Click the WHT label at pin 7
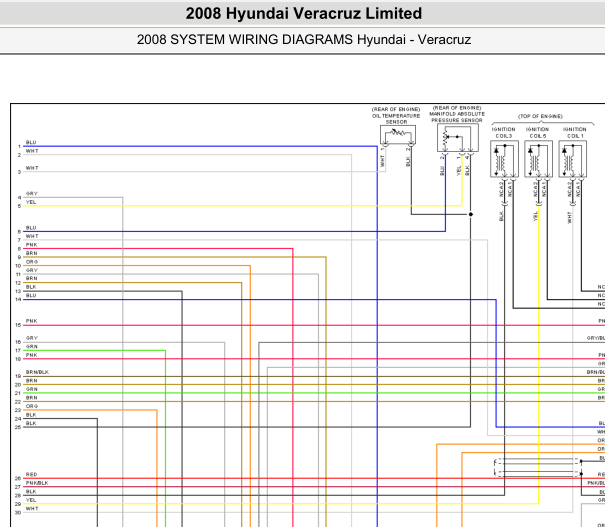The width and height of the screenshot is (605, 527). pyautogui.click(x=32, y=236)
